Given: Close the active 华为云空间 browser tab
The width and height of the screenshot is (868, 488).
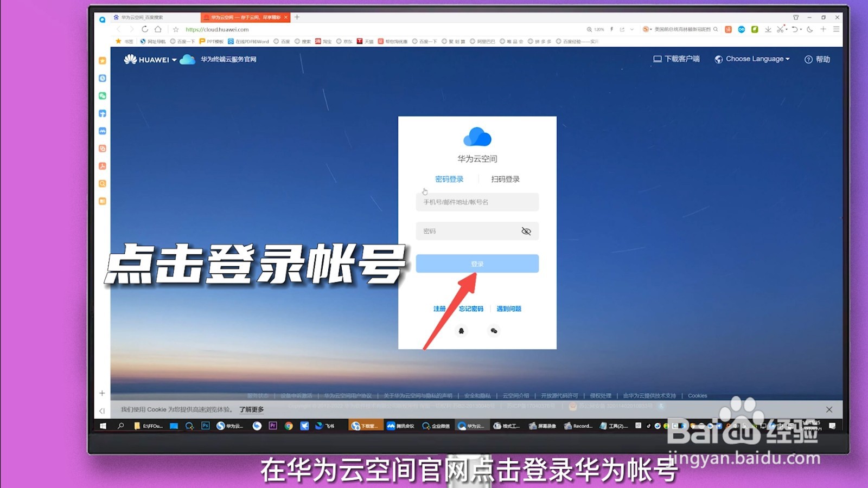Looking at the screenshot, I should 285,17.
